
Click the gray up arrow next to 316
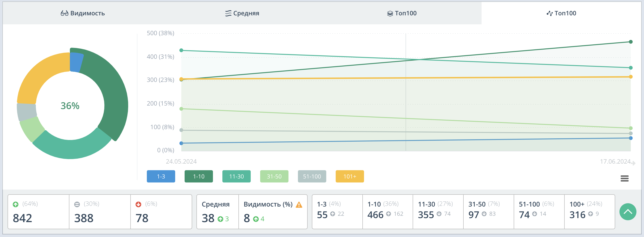(590, 214)
